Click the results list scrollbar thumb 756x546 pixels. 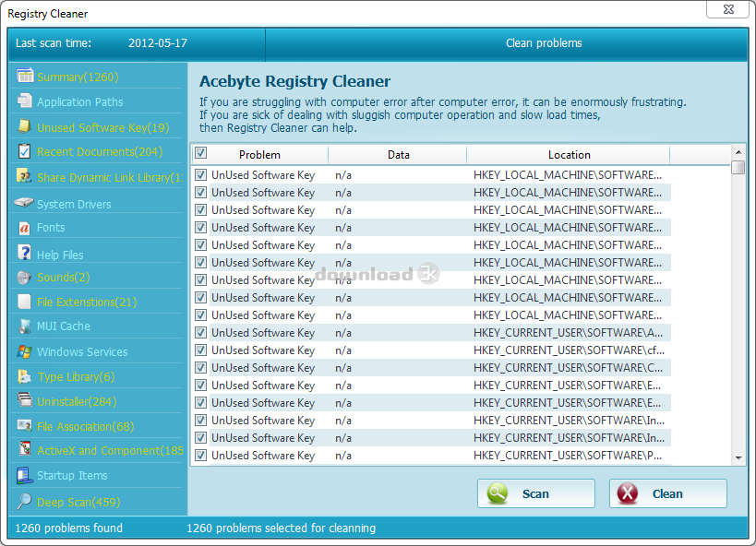coord(738,167)
